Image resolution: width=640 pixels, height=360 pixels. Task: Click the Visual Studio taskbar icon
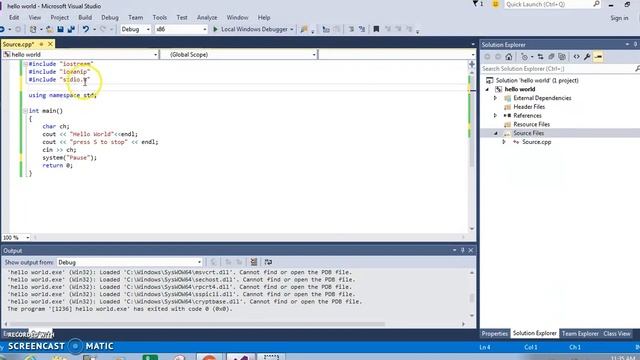[x=241, y=357]
